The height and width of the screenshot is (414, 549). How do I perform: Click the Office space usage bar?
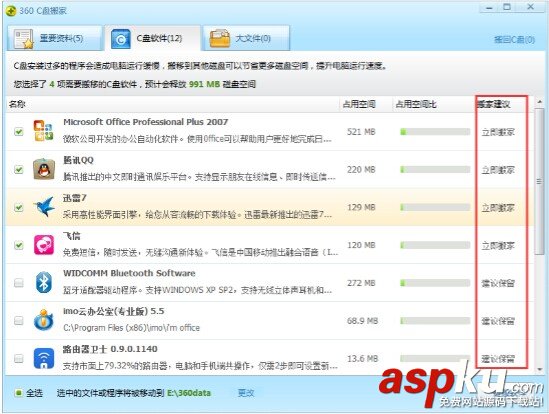435,132
